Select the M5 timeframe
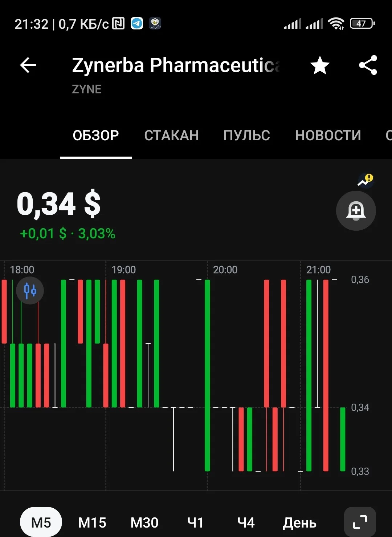Image resolution: width=392 pixels, height=537 pixels. click(41, 522)
